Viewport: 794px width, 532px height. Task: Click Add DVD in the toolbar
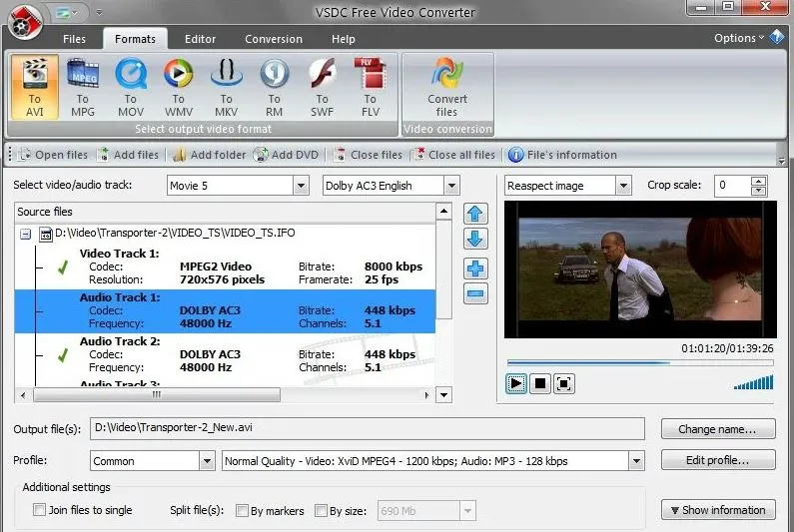[286, 155]
